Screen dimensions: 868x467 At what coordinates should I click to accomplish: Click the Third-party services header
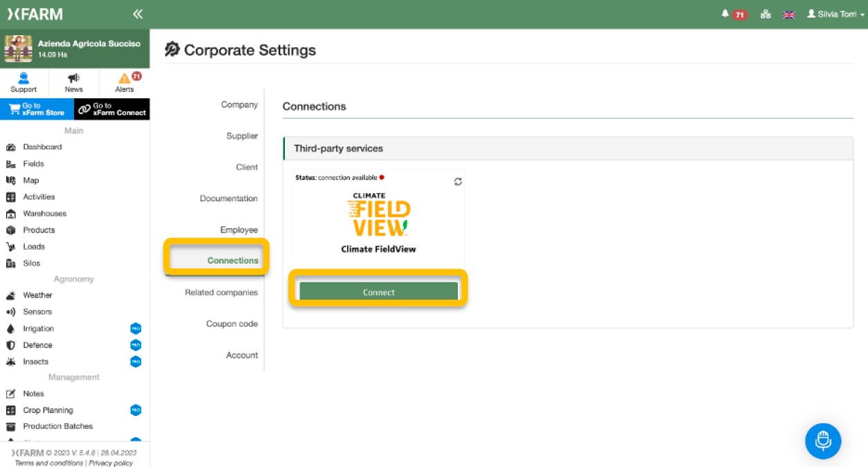tap(568, 149)
